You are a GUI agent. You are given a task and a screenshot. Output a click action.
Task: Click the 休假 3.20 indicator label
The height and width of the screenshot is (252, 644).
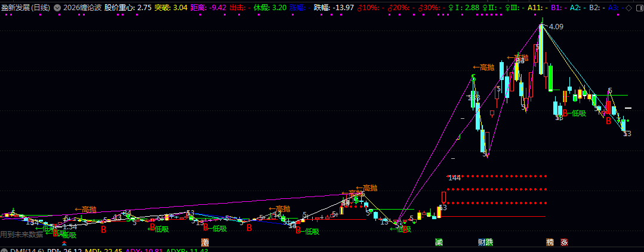271,8
